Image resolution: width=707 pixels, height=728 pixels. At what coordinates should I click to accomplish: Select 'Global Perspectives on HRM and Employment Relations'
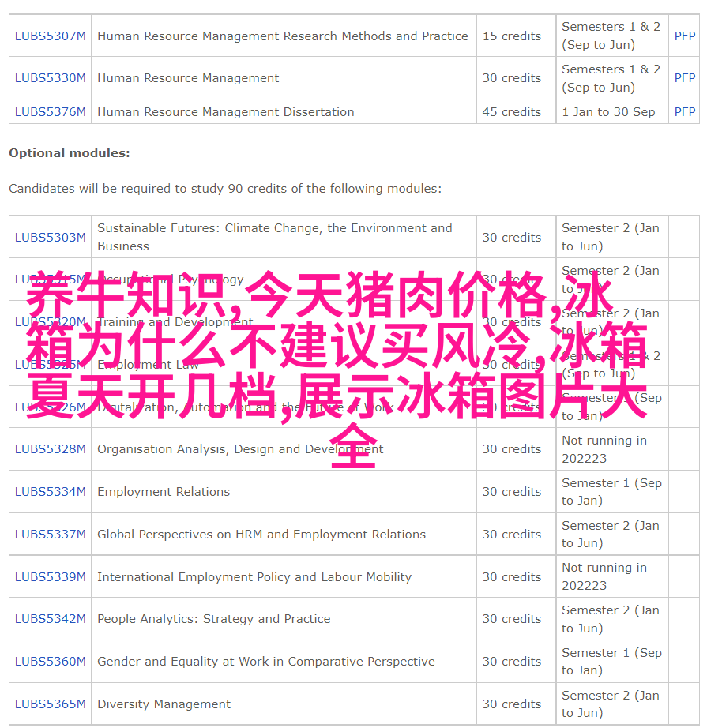261,535
